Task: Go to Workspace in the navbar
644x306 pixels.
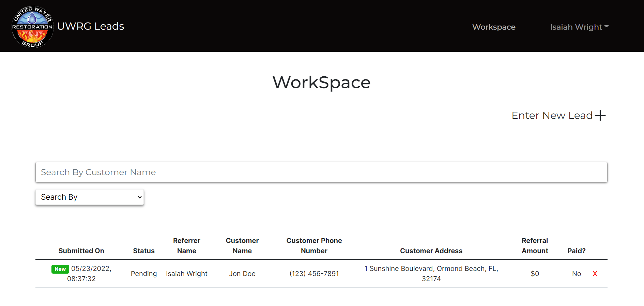Action: click(x=493, y=27)
